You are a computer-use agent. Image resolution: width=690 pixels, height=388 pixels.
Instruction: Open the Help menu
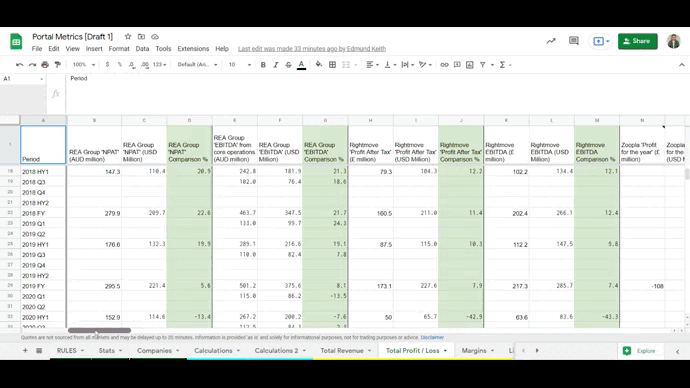coord(222,49)
